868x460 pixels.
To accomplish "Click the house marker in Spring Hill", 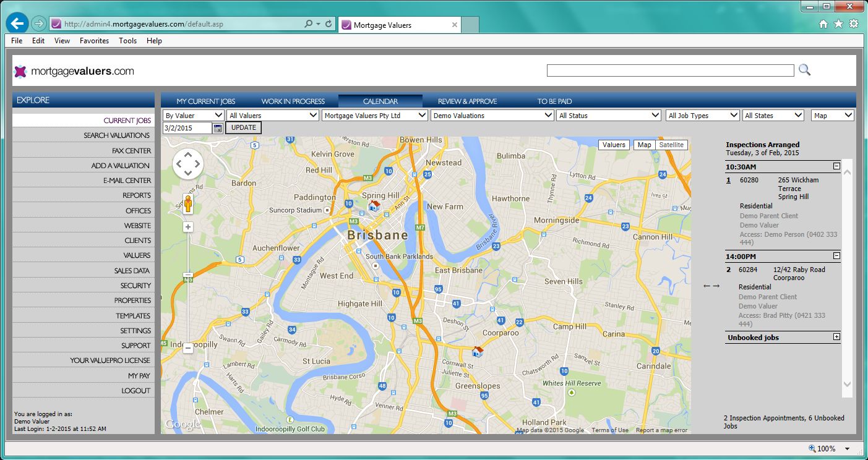I will 374,205.
